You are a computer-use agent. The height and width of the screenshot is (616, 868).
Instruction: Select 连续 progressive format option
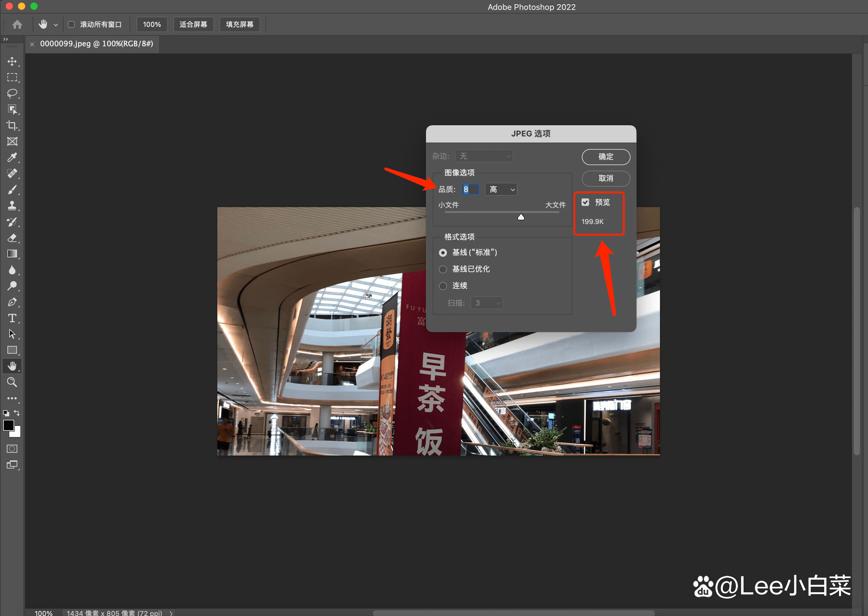[x=443, y=286]
